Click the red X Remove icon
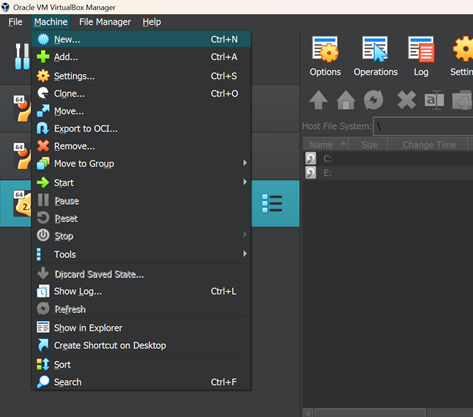 point(43,146)
